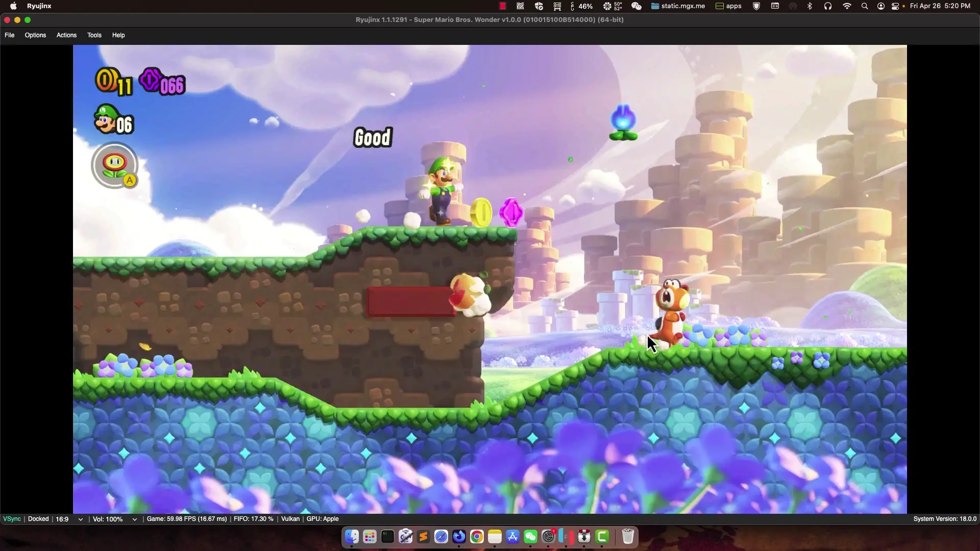Image resolution: width=980 pixels, height=551 pixels.
Task: Open the Ryujinx application menu
Action: pyautogui.click(x=39, y=6)
